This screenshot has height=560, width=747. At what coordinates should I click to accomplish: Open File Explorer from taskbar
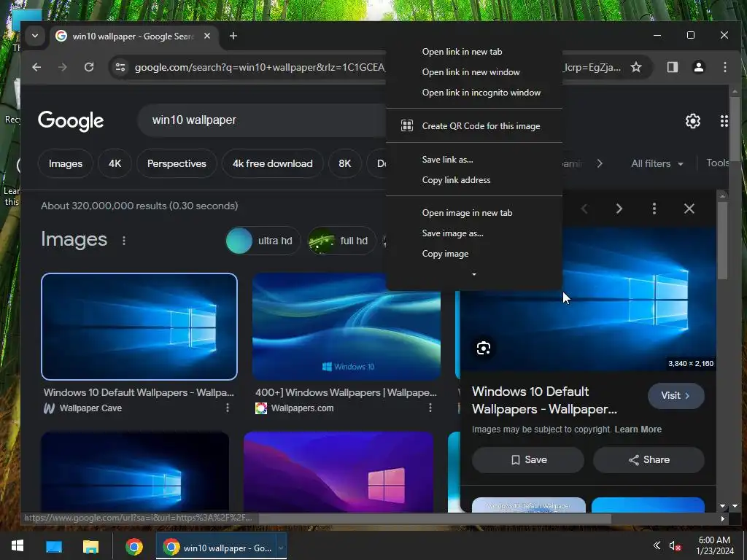coord(90,547)
